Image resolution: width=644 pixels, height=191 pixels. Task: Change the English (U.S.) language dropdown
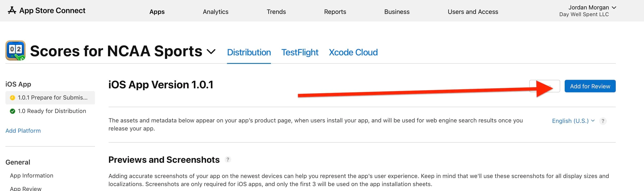(x=573, y=121)
